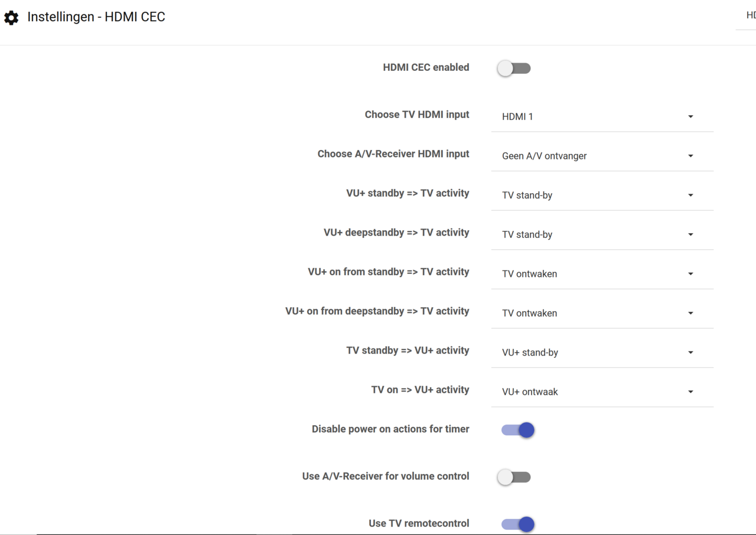Click the settings gear icon
756x535 pixels.
(x=11, y=18)
